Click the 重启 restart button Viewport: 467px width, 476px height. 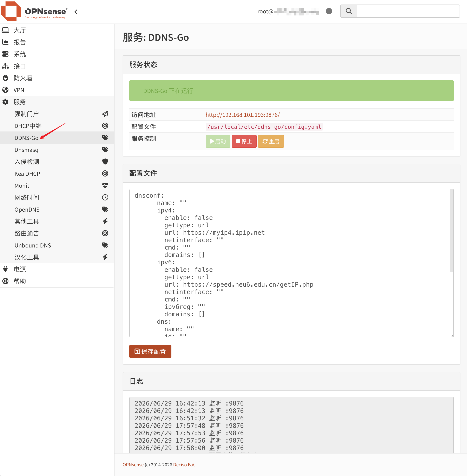(271, 141)
